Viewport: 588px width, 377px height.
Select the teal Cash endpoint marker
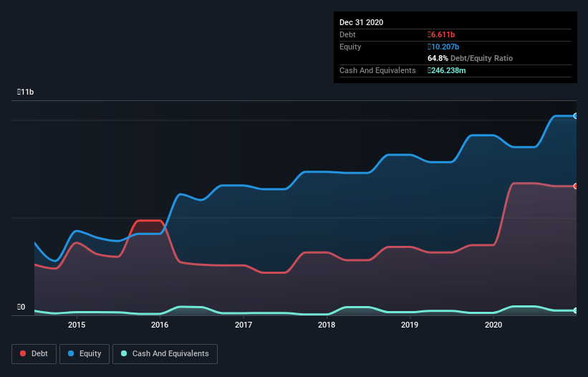coord(576,310)
